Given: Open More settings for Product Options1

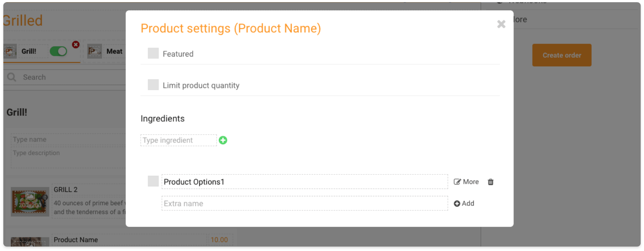Looking at the screenshot, I should 466,182.
